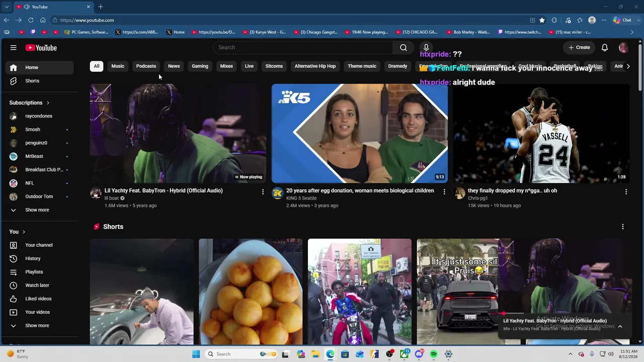Open the tab search dropdown in the browser

7,7
